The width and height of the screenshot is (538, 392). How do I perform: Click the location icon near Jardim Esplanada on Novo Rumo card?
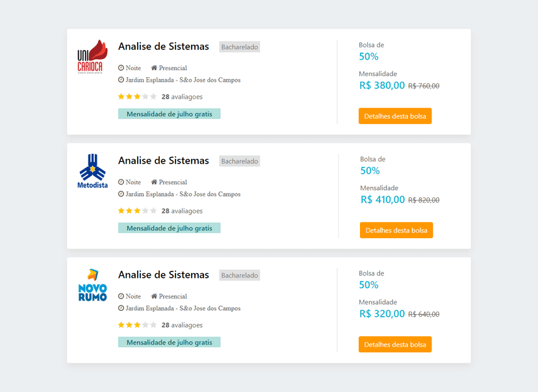[120, 308]
